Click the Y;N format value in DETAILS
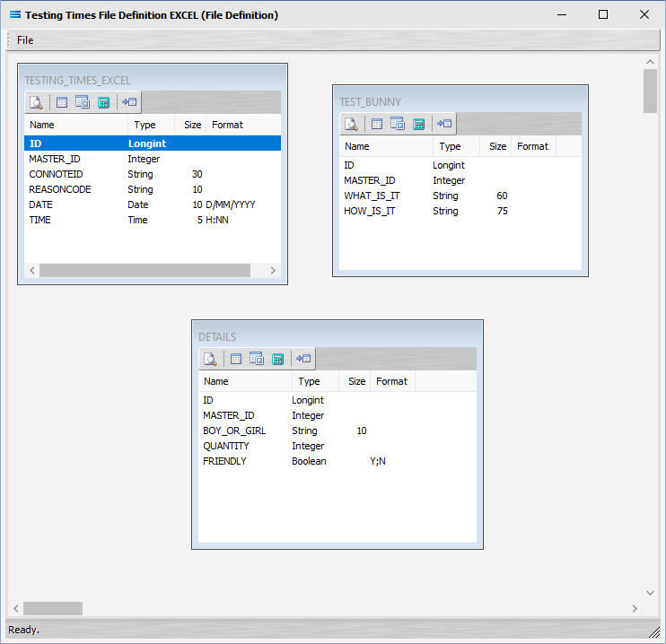666x644 pixels. tap(378, 461)
